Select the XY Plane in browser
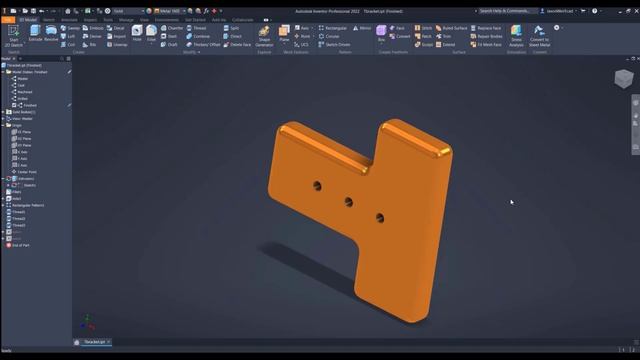The width and height of the screenshot is (640, 360). (21, 145)
